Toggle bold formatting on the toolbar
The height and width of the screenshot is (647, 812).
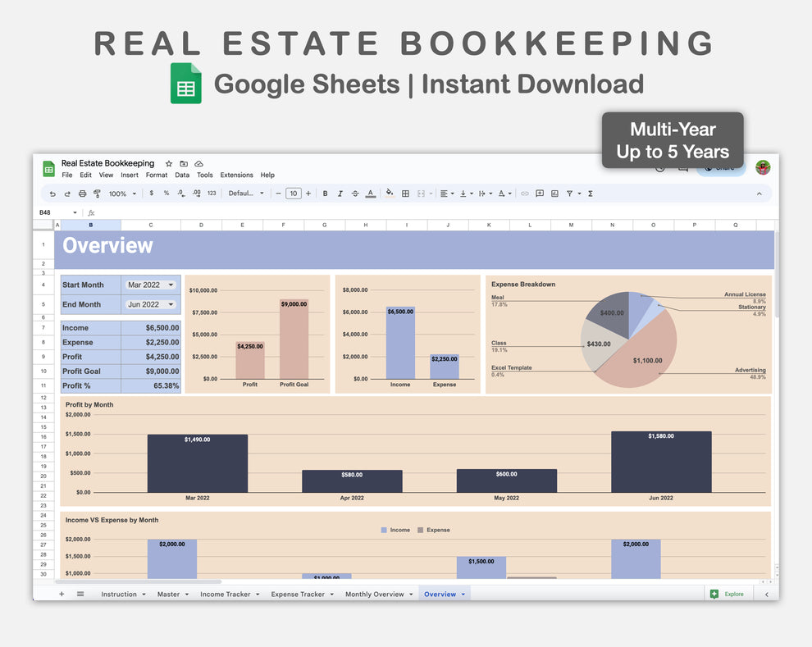click(325, 194)
